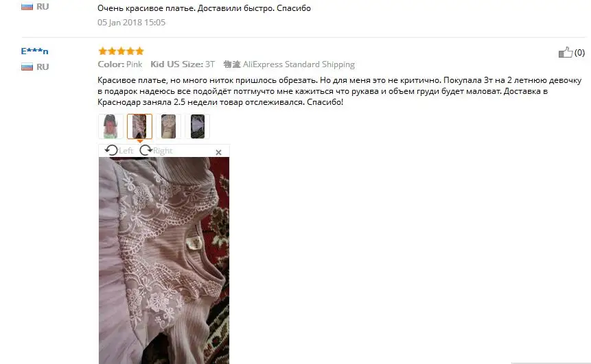Viewport: 591px width, 364px height.
Task: Open the first review photo thumbnail
Action: (x=111, y=127)
